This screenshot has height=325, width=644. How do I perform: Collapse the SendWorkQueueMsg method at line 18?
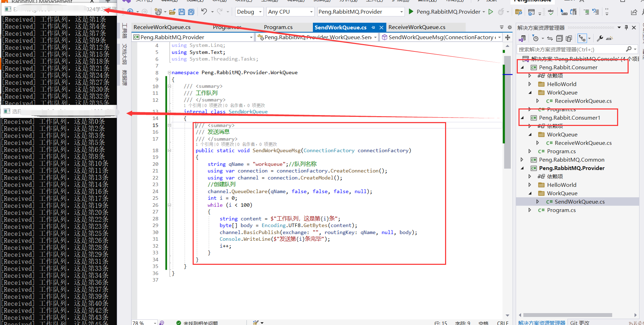(x=169, y=151)
